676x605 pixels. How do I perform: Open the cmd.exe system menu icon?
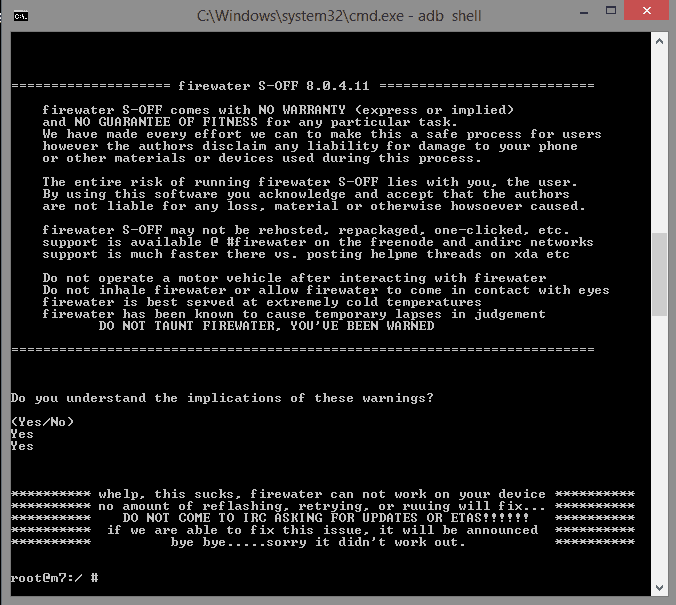21,16
